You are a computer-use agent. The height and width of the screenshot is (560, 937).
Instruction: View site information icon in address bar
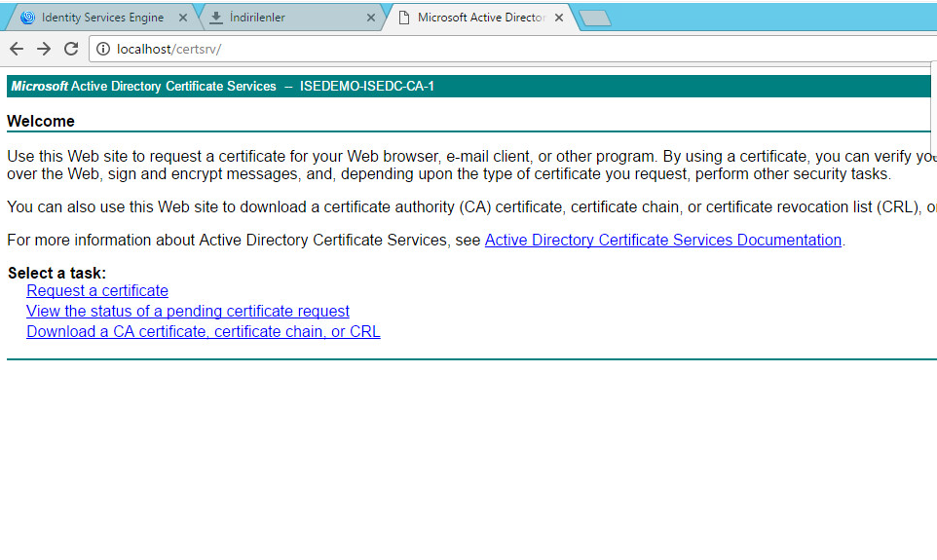point(103,49)
